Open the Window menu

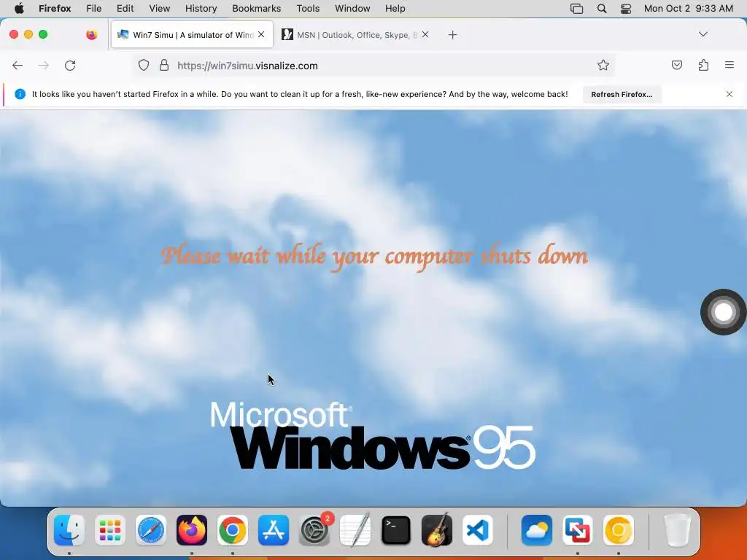[352, 8]
